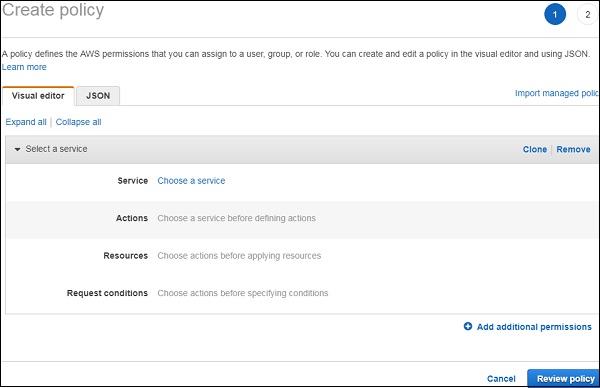Open Choose a service link
The width and height of the screenshot is (600, 388).
(191, 181)
